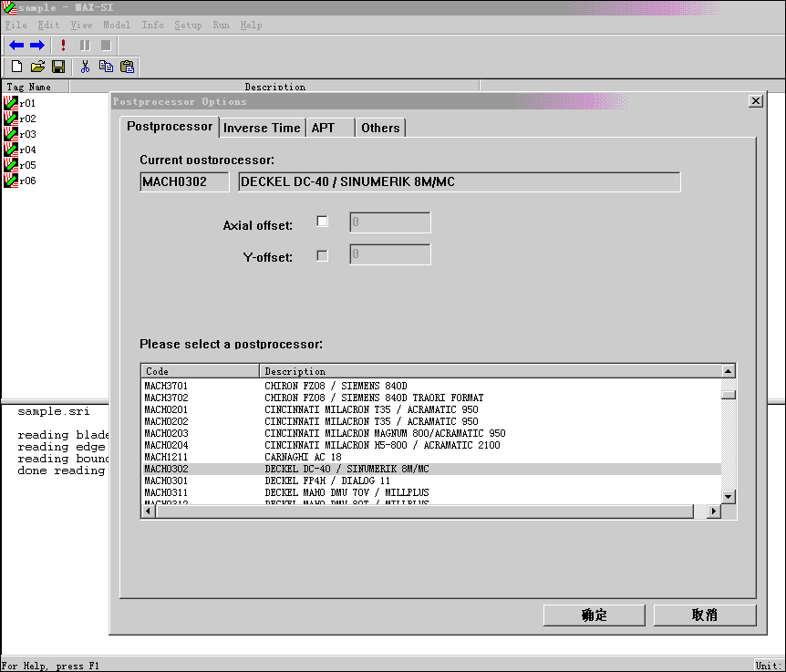The height and width of the screenshot is (672, 786).
Task: Click the horizontal scrollbar thumb of postprocessor list
Action: pyautogui.click(x=425, y=512)
